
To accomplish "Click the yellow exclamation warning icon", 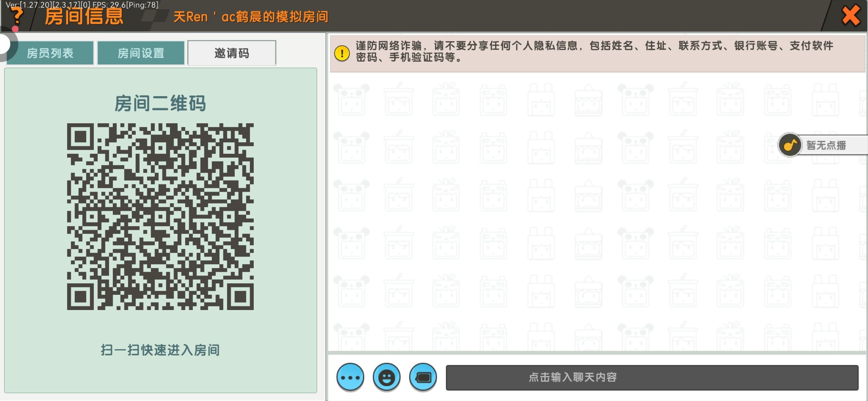I will click(342, 53).
